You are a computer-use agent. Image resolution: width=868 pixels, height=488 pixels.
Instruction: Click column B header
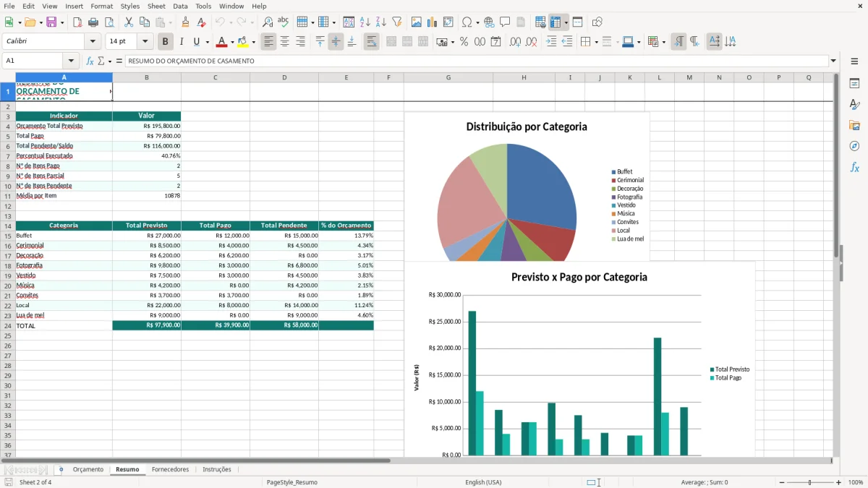(147, 77)
